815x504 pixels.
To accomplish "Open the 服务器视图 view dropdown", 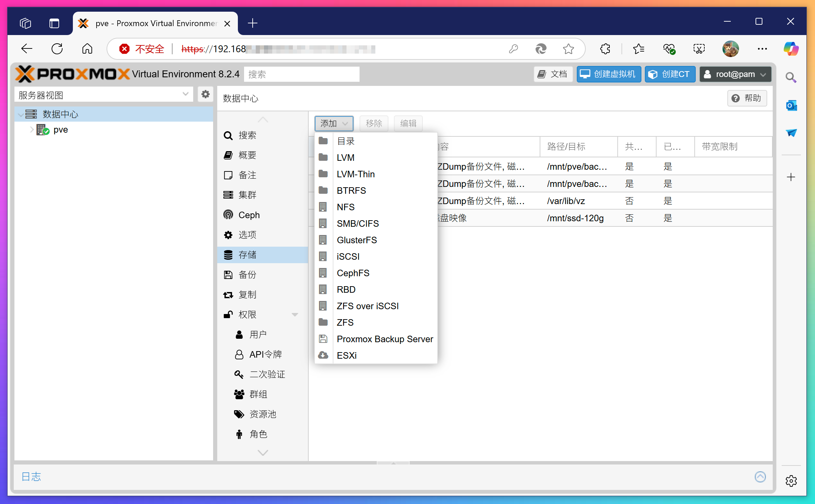I will (x=185, y=94).
